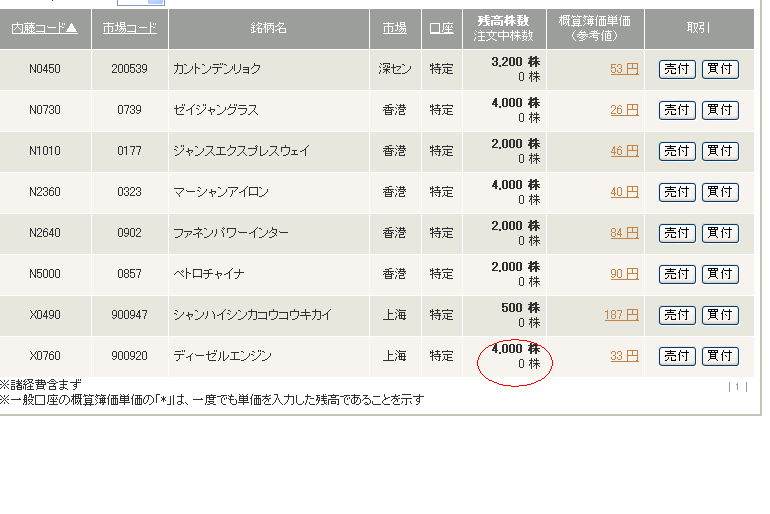The width and height of the screenshot is (770, 514).
Task: Click market code 0857
Action: point(129,274)
